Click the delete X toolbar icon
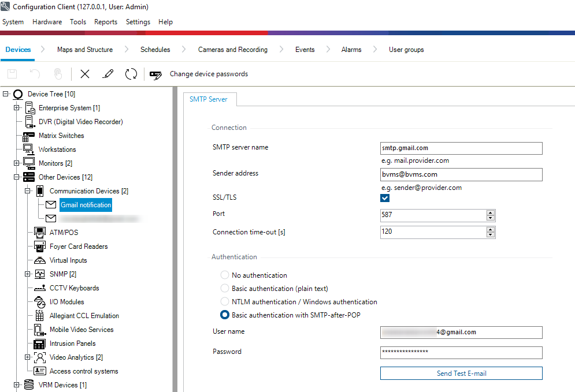The image size is (575, 392). pyautogui.click(x=85, y=74)
